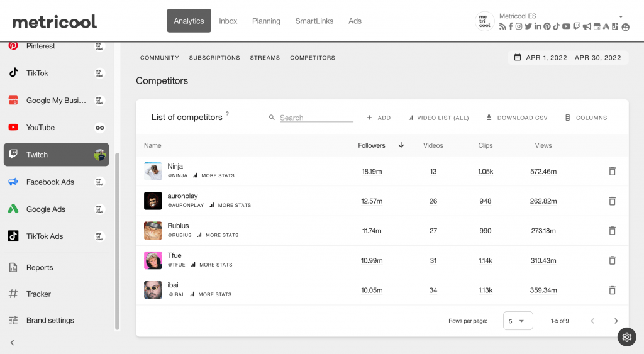This screenshot has width=644, height=354.
Task: Click Add to add a competitor
Action: coord(379,118)
